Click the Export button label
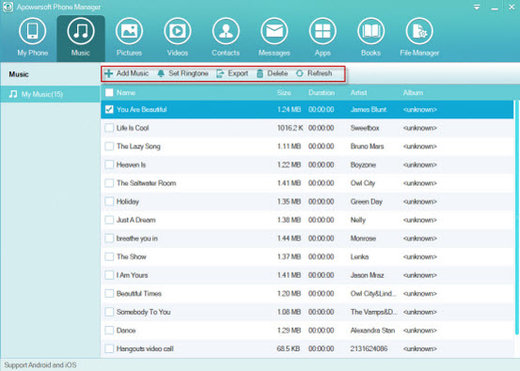 tap(238, 73)
